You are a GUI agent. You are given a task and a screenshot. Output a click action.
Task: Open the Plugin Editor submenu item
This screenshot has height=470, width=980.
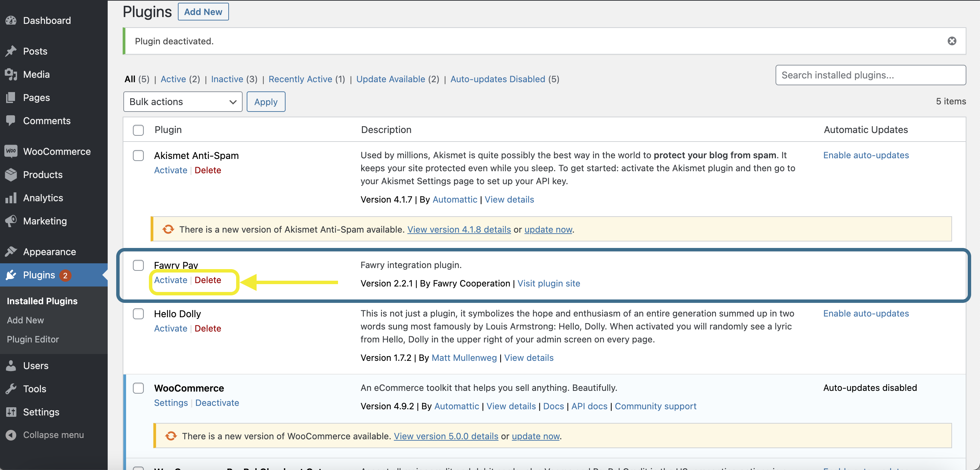tap(33, 339)
